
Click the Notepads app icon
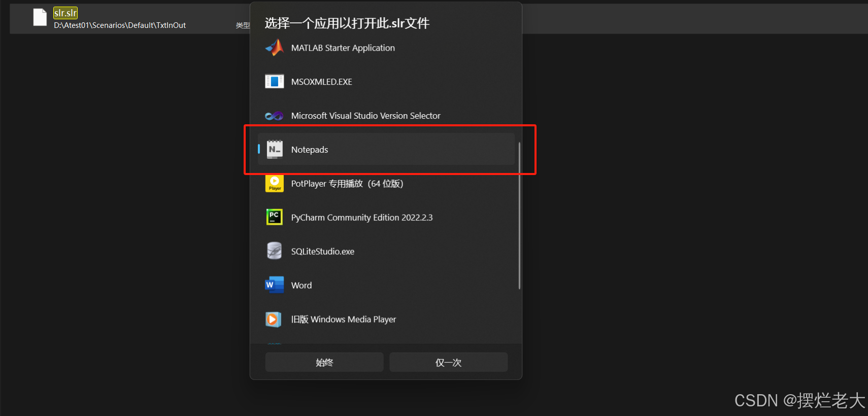[x=275, y=149]
